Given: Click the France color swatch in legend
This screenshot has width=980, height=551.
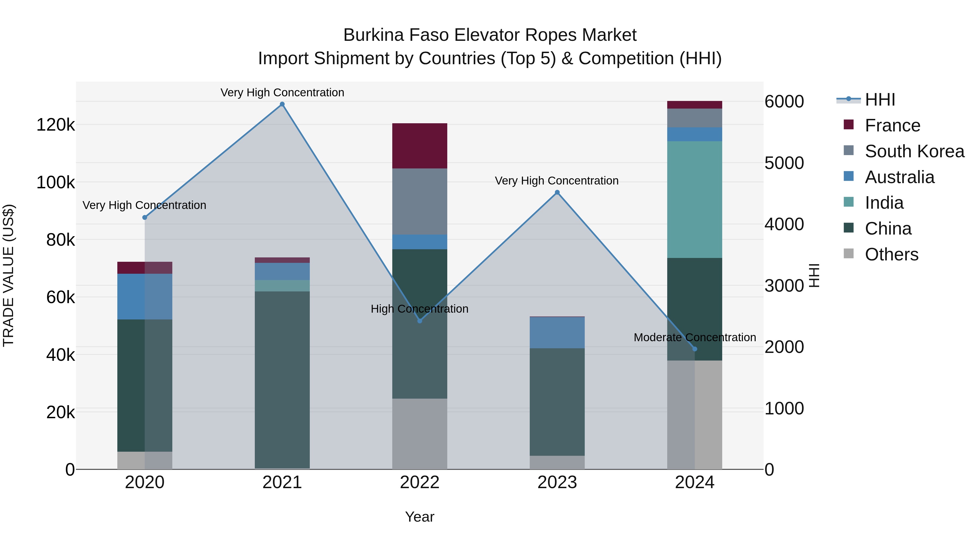Looking at the screenshot, I should (x=848, y=124).
